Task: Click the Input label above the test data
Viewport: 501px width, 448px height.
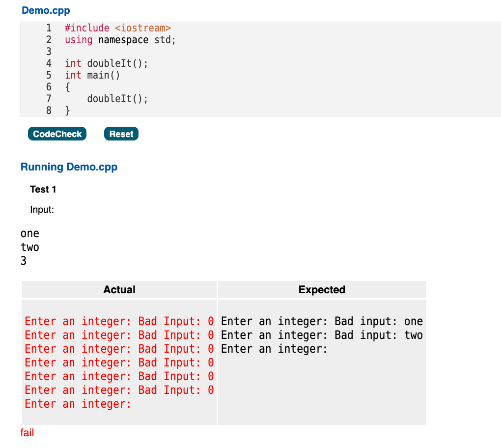Action: coord(41,209)
